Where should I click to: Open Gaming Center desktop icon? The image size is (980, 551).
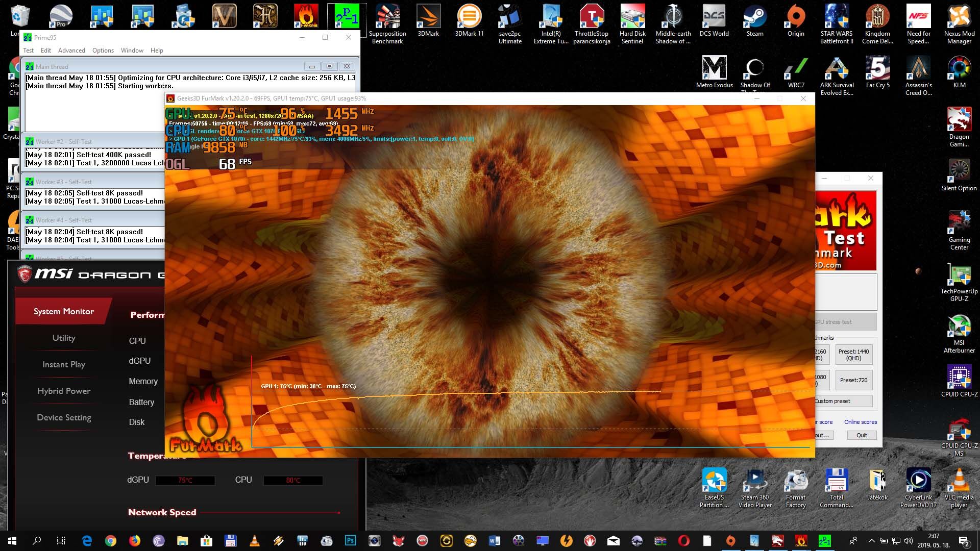(959, 231)
